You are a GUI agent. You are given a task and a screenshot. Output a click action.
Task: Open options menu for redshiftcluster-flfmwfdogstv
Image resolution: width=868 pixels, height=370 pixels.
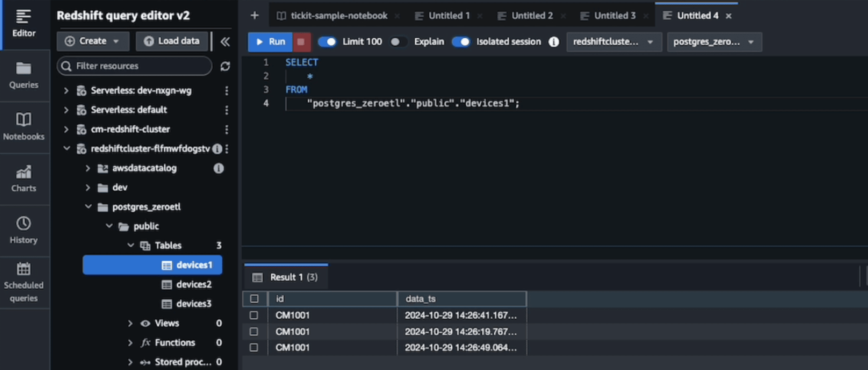pos(227,149)
